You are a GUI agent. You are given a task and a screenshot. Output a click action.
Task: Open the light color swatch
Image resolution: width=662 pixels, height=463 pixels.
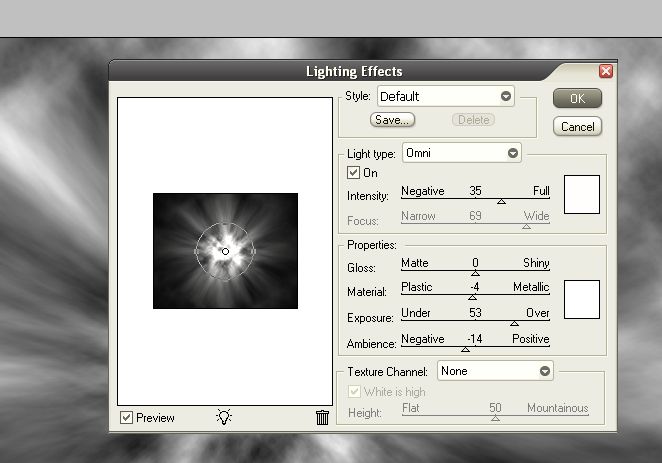tap(581, 194)
